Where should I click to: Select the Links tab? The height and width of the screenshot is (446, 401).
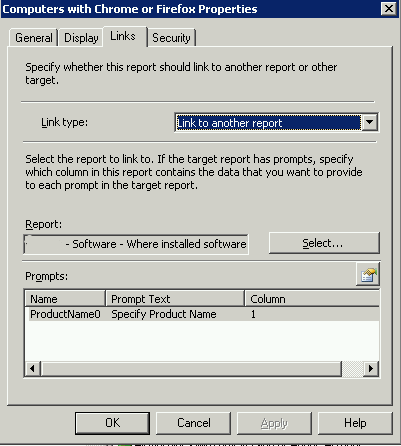click(x=124, y=36)
